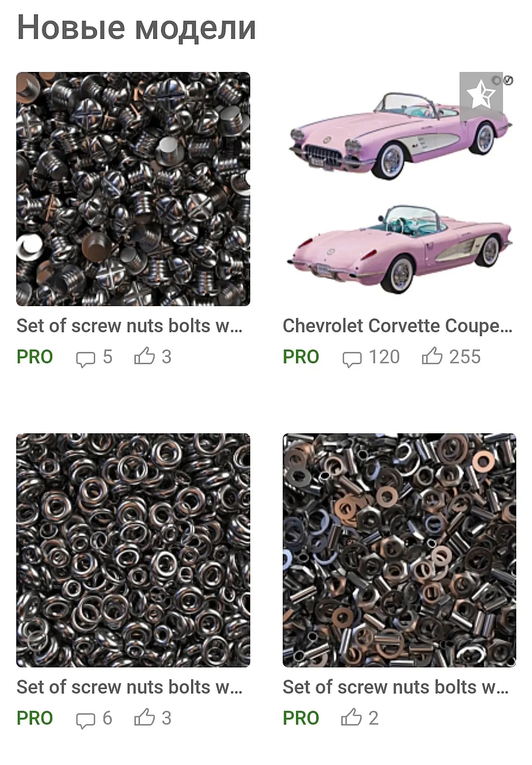Click thumbs-up icon showing 2 likes
532x765 pixels.
tap(351, 717)
